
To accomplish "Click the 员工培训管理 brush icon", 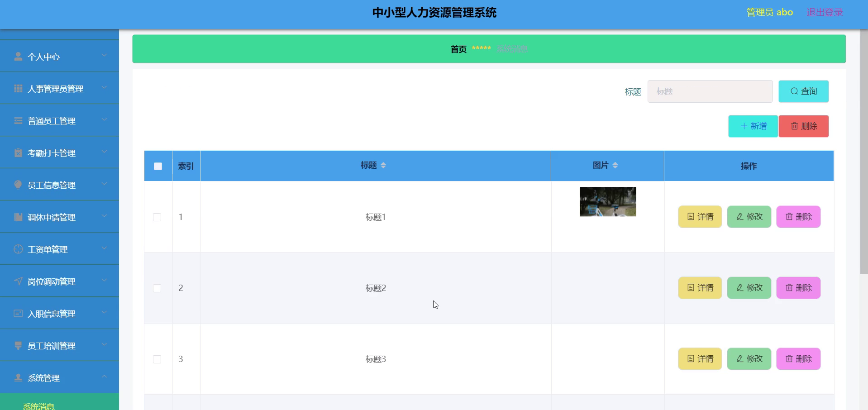I will point(18,345).
